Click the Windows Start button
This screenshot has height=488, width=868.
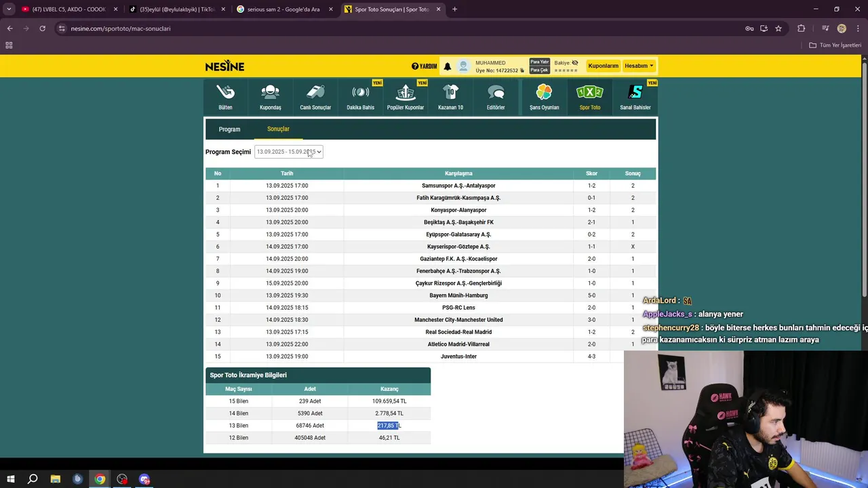tap(9, 479)
